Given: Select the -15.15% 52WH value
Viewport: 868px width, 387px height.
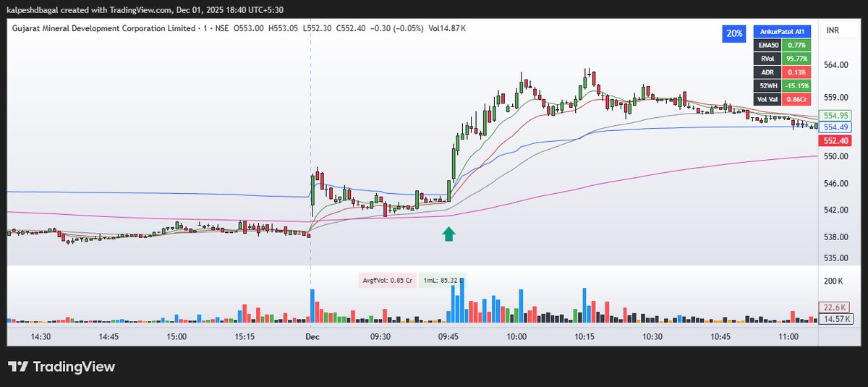Looking at the screenshot, I should (x=795, y=85).
